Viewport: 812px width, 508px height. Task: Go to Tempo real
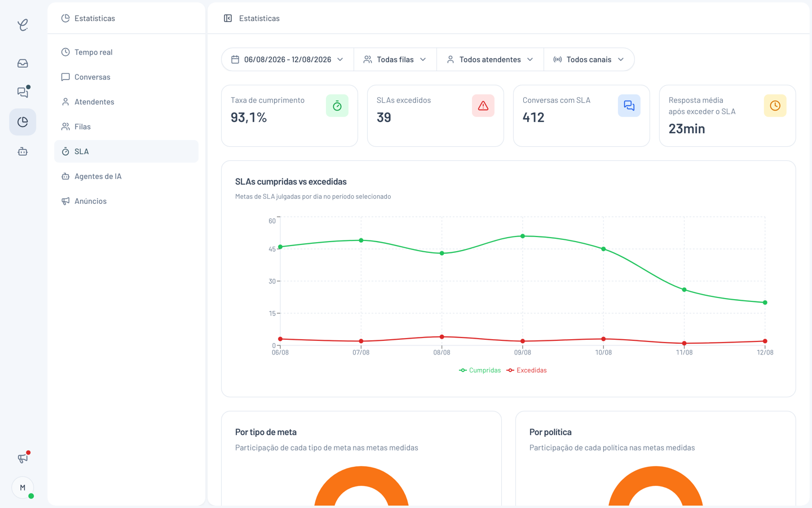[126, 52]
